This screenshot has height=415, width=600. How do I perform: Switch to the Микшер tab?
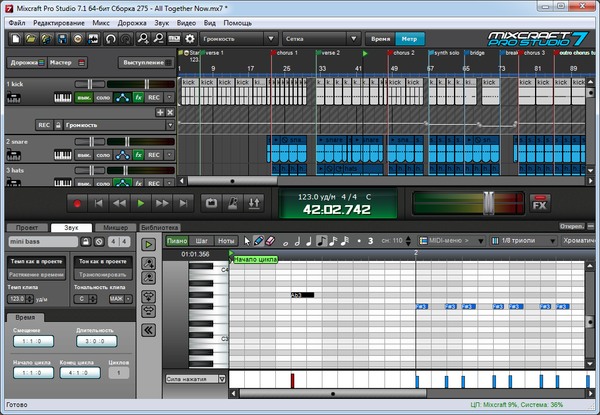coord(116,227)
